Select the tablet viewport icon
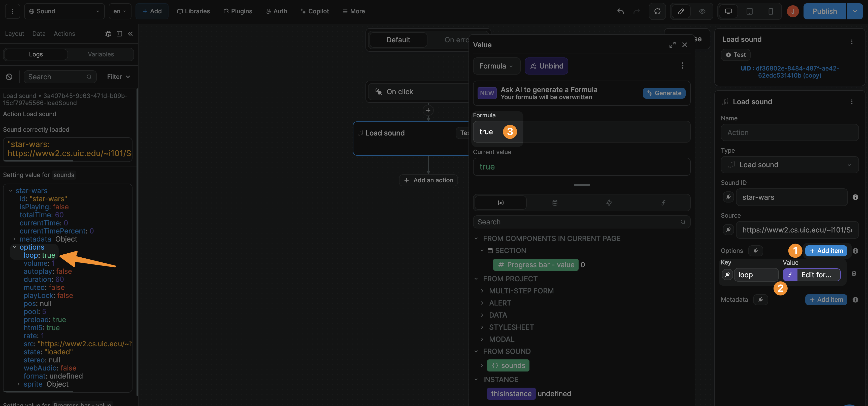The image size is (868, 406). tap(749, 11)
